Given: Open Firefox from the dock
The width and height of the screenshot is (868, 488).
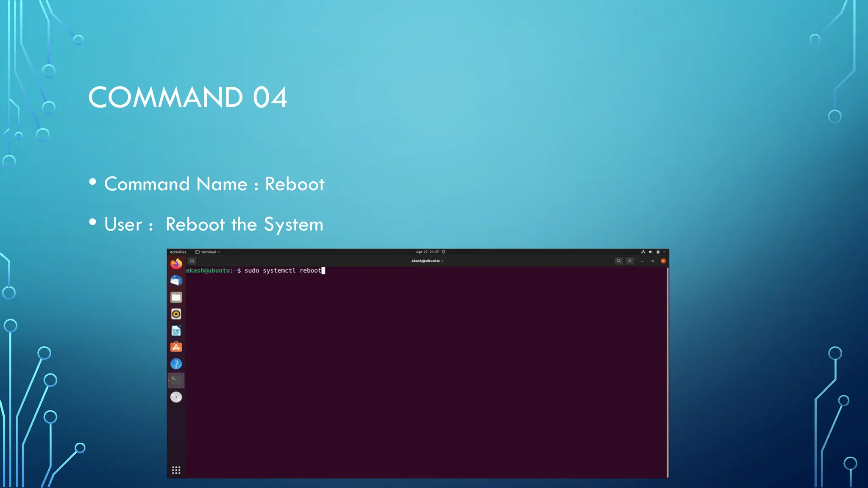Looking at the screenshot, I should click(x=176, y=264).
